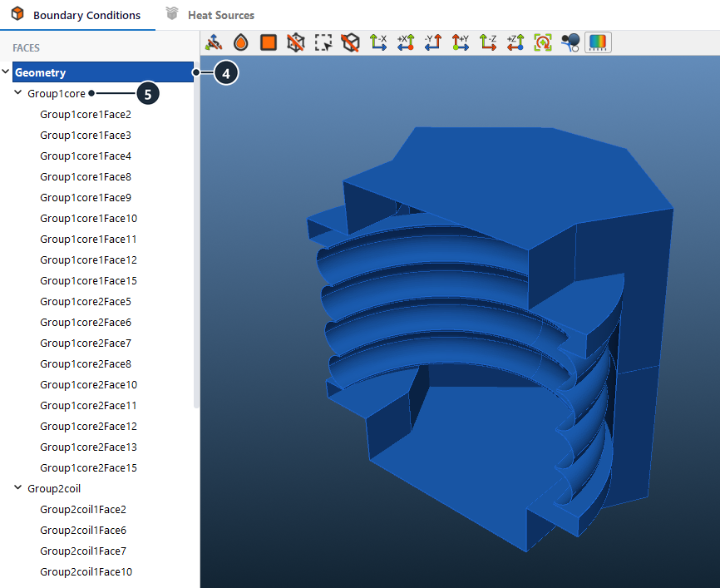720x588 pixels.
Task: Select face Group1core1Face12
Action: coord(89,260)
